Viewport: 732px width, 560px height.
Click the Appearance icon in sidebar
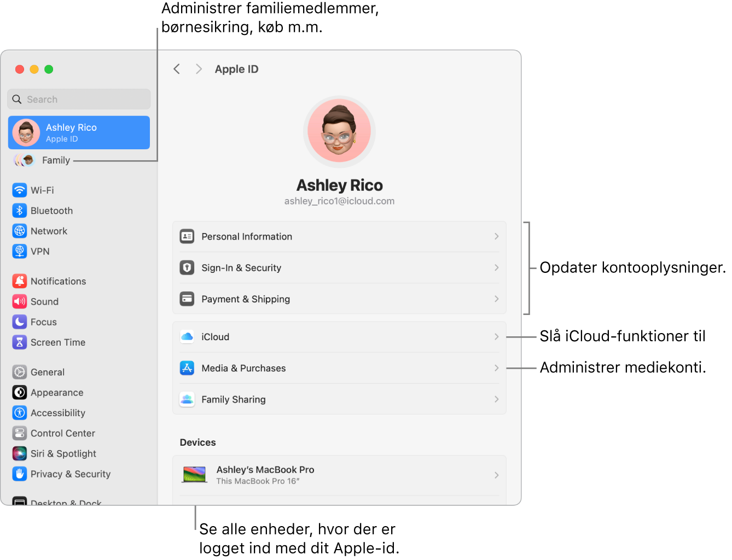(x=20, y=392)
